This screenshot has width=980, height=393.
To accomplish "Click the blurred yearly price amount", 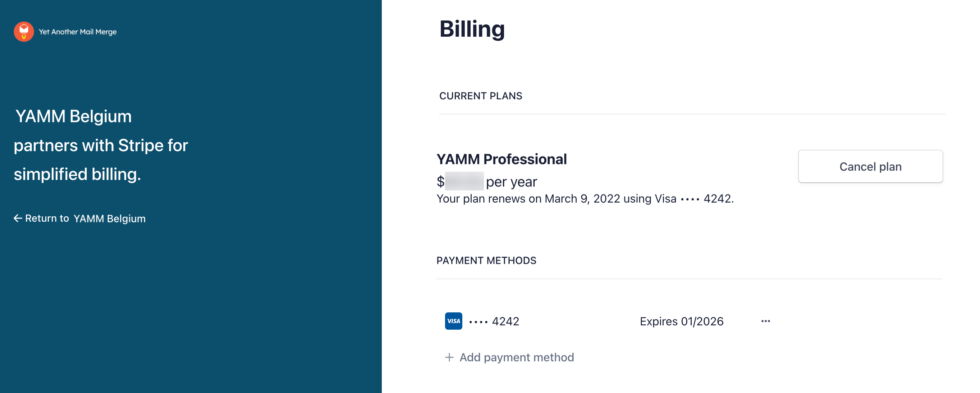I will pyautogui.click(x=464, y=181).
